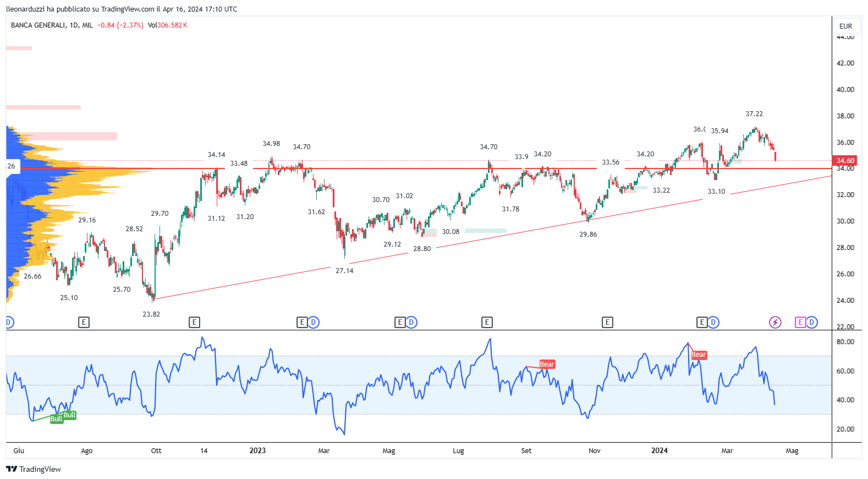Viewport: 868px width, 479px height.
Task: Click the E earnings marker between Ott and 14
Action: coord(194,322)
